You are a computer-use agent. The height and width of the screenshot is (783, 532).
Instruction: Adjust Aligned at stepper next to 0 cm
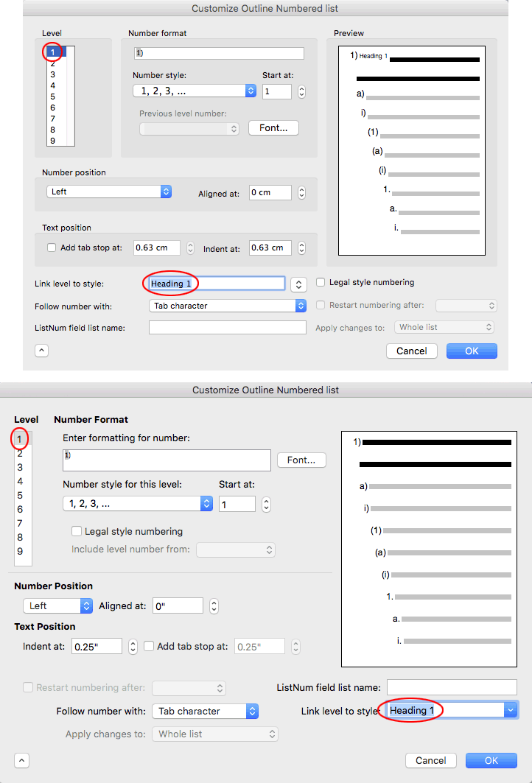[x=301, y=192]
